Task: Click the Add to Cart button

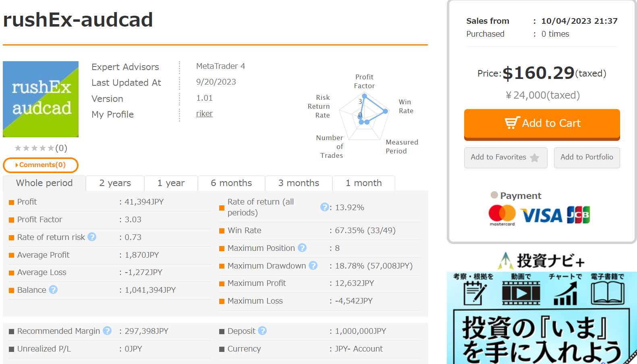Action: (x=542, y=124)
